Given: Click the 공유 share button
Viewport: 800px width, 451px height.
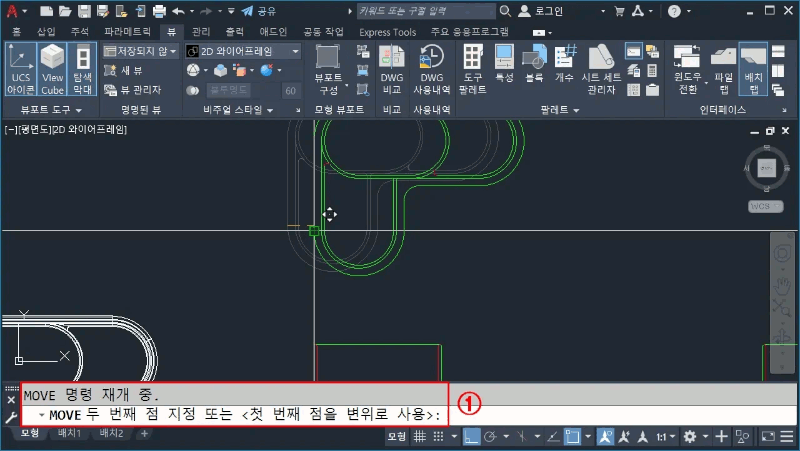Looking at the screenshot, I should [259, 11].
